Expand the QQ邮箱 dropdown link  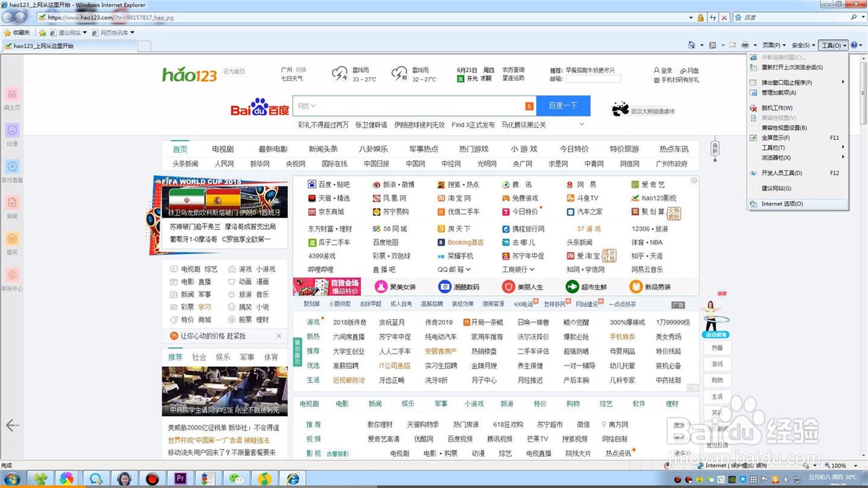click(454, 269)
